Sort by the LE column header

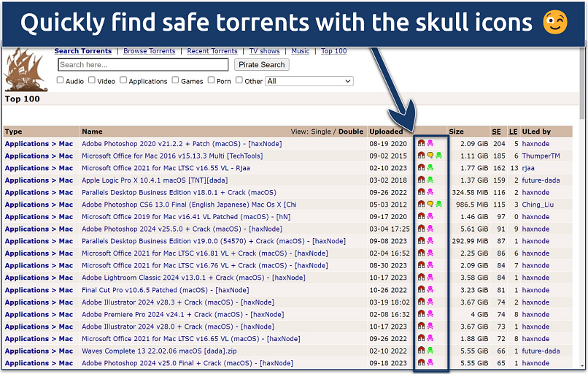(513, 131)
